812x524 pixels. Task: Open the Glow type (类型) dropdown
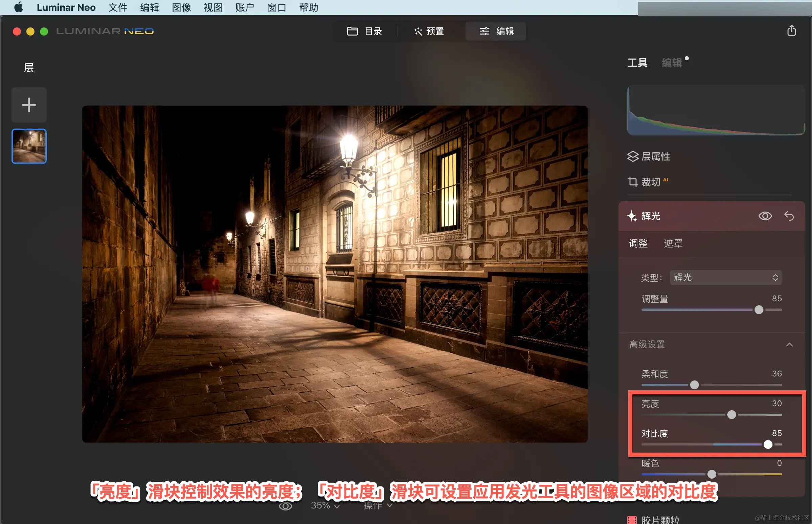pos(726,277)
